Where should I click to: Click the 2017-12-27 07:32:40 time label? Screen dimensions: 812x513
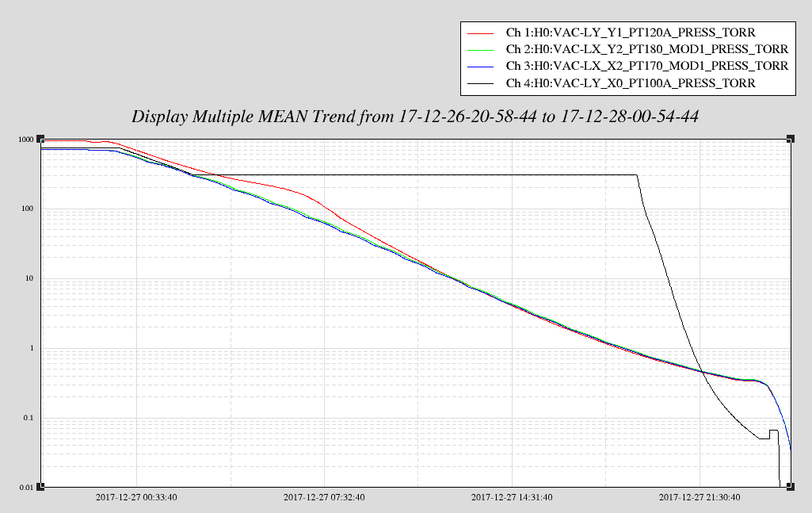pyautogui.click(x=324, y=497)
